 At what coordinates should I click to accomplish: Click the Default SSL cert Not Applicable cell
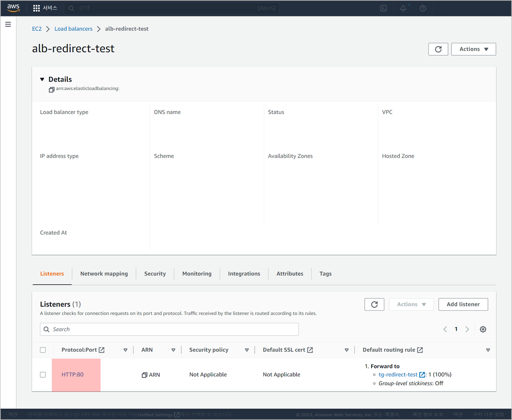click(282, 375)
